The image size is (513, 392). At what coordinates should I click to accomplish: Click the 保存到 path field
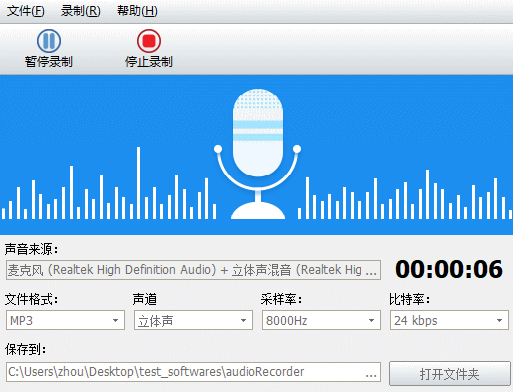tap(193, 372)
